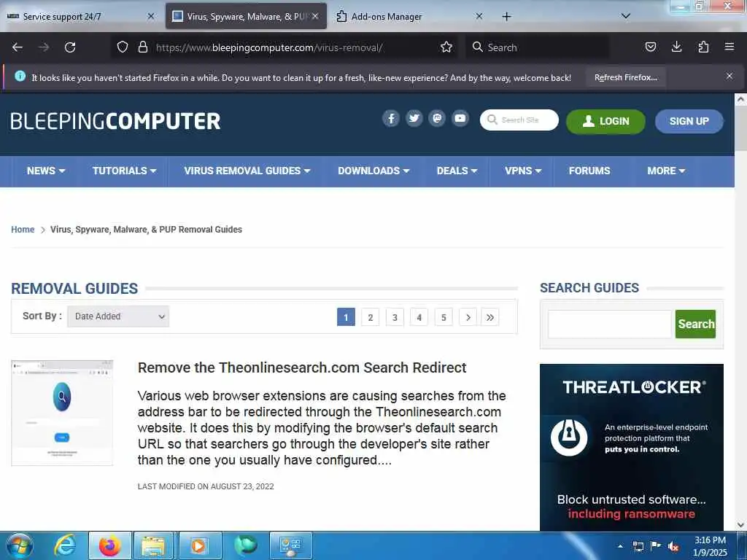Image resolution: width=747 pixels, height=560 pixels.
Task: Open the Pocket save icon
Action: 650,47
